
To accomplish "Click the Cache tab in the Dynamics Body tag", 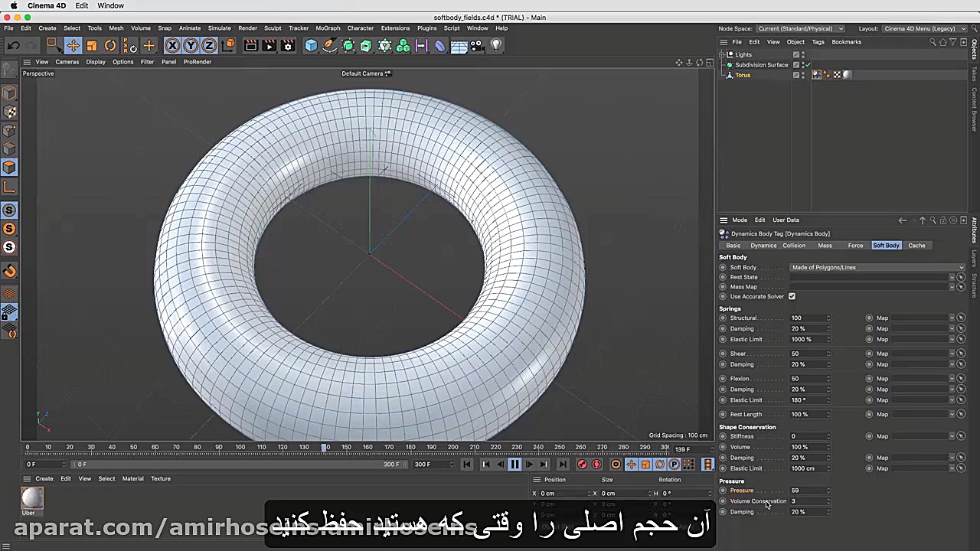I will tap(916, 245).
